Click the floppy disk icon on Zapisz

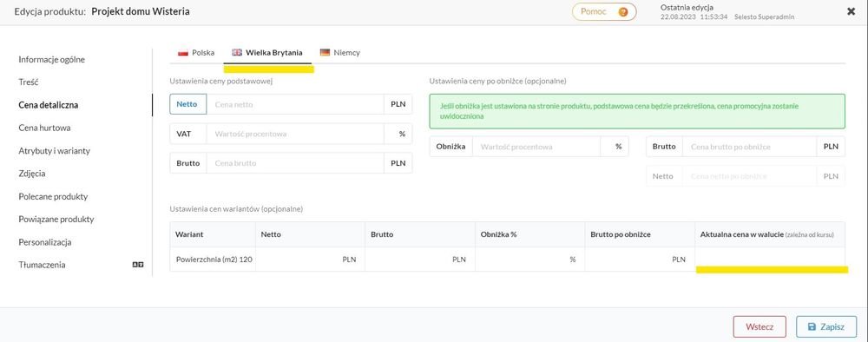coord(812,326)
